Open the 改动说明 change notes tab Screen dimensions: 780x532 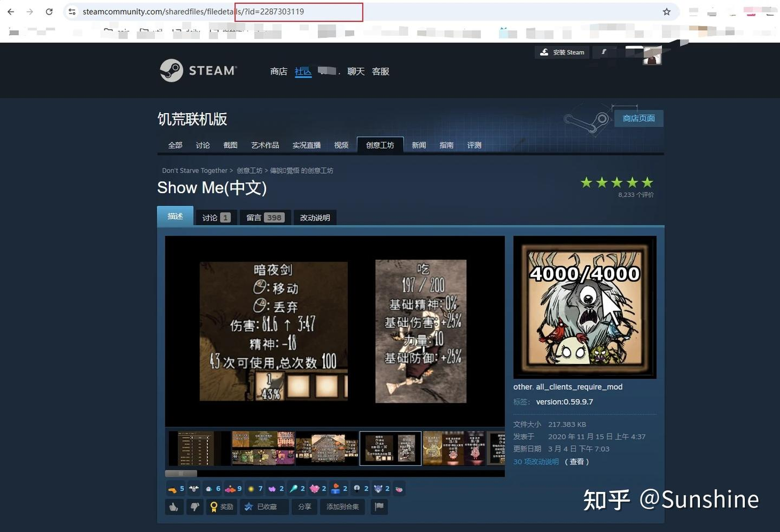315,218
